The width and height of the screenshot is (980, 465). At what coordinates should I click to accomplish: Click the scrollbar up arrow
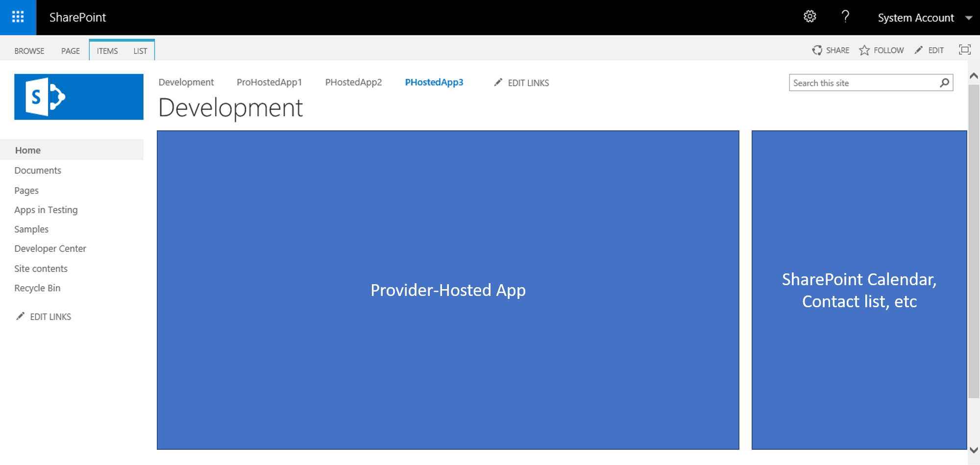point(974,75)
